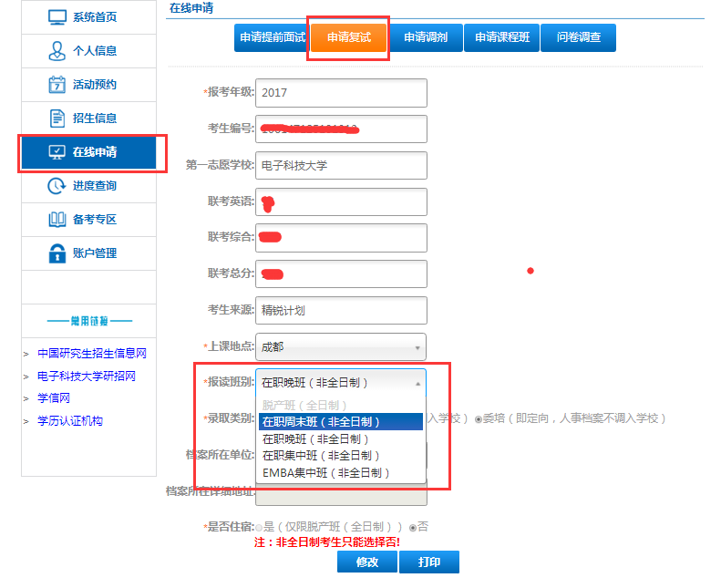Click the 打印 button
721x588 pixels.
(x=428, y=562)
